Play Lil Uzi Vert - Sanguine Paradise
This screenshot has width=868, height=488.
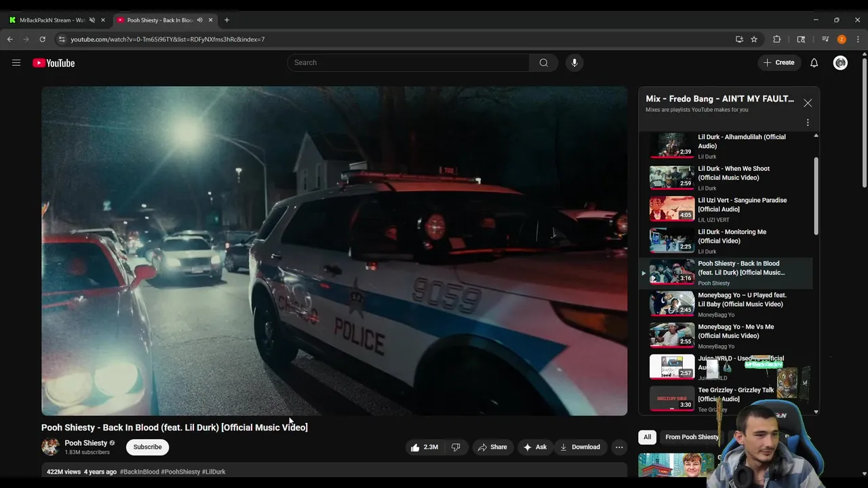pos(726,209)
